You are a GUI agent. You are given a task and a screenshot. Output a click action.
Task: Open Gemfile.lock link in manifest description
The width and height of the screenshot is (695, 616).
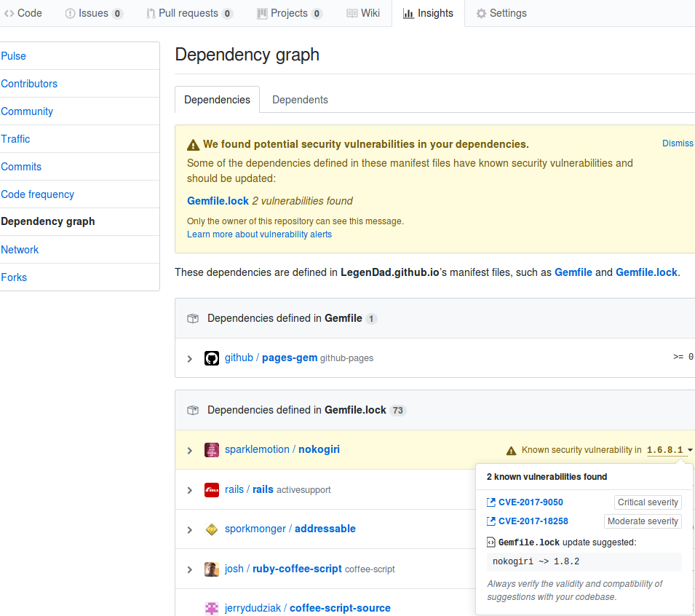pyautogui.click(x=646, y=272)
